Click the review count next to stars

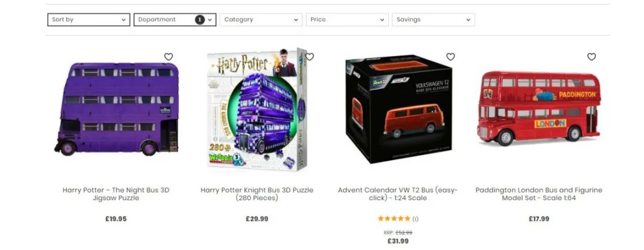415,219
